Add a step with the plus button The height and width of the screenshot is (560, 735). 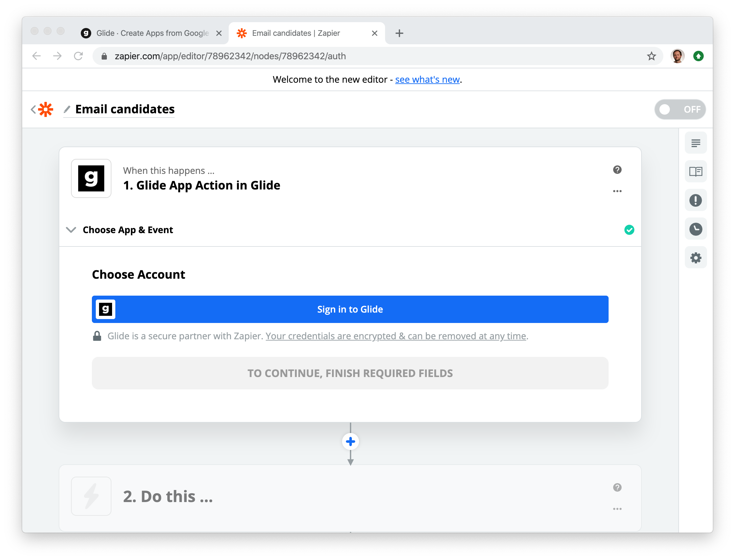click(350, 442)
